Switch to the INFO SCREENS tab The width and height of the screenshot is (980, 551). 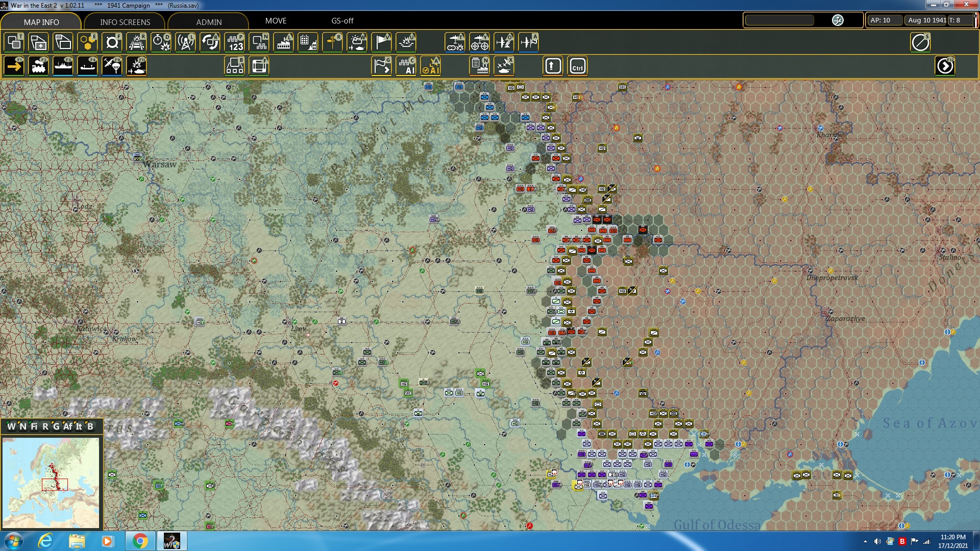pyautogui.click(x=125, y=22)
